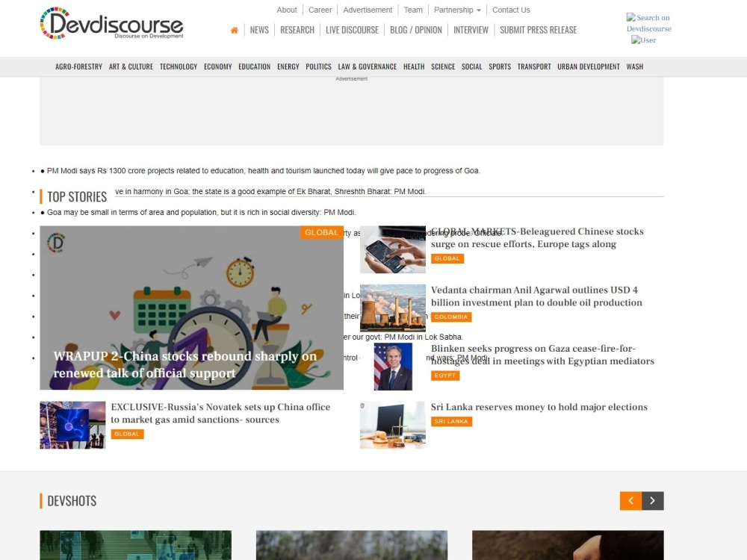Screen dimensions: 747x560
Task: Open WRAPUP 2-China stocks rebound headline
Action: [185, 364]
